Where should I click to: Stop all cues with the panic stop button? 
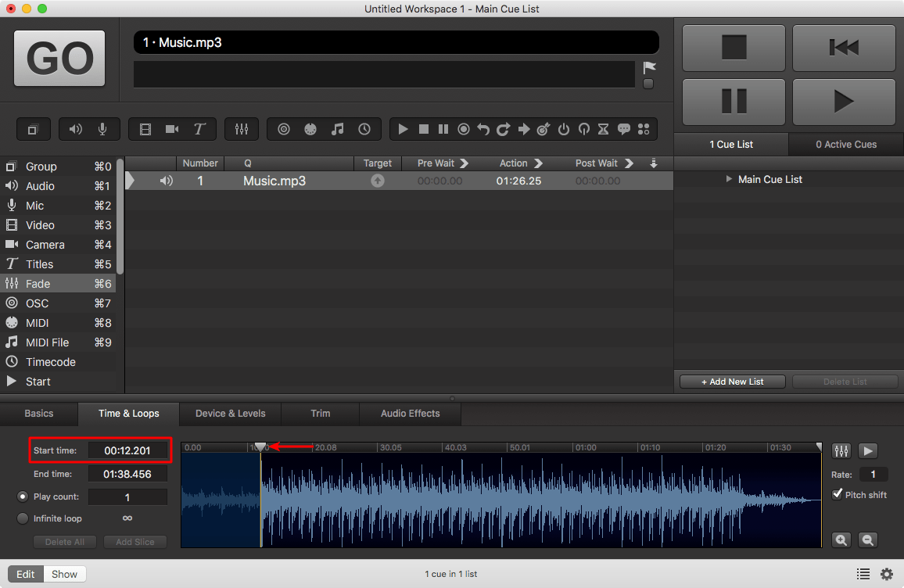(x=734, y=47)
